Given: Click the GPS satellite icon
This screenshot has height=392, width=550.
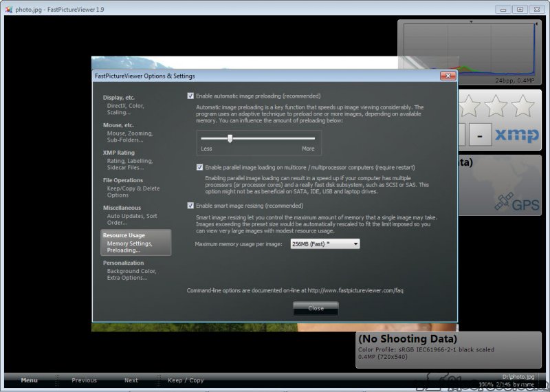Looking at the screenshot, I should click(x=504, y=202).
